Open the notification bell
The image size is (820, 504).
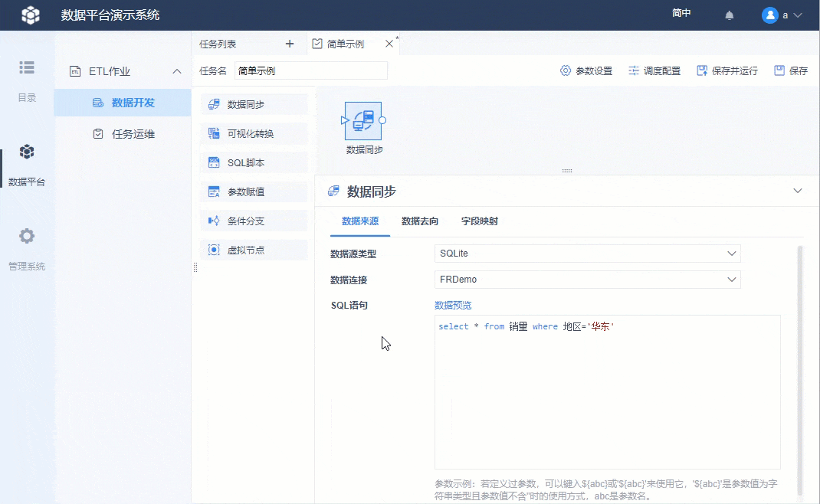click(x=730, y=15)
